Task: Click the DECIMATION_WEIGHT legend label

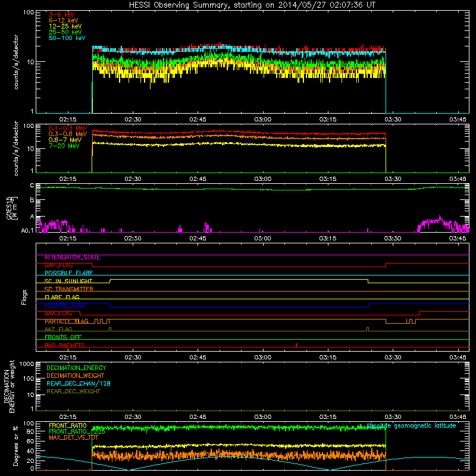Action: 76,376
